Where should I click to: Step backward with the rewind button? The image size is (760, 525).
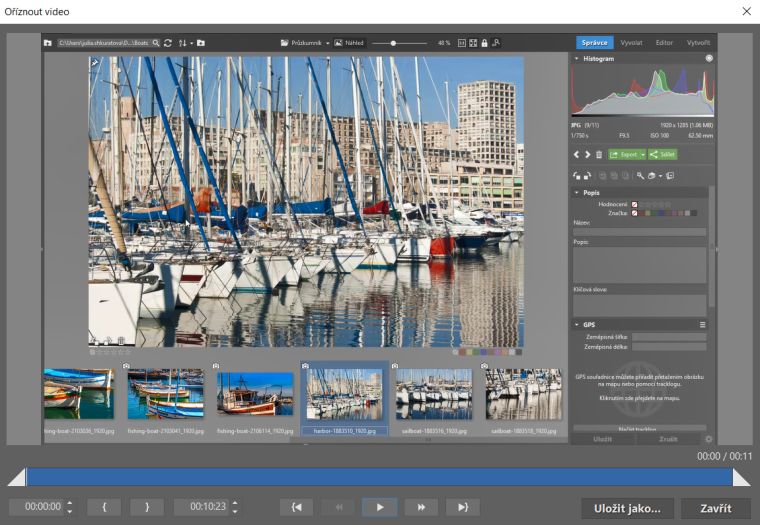click(x=338, y=508)
